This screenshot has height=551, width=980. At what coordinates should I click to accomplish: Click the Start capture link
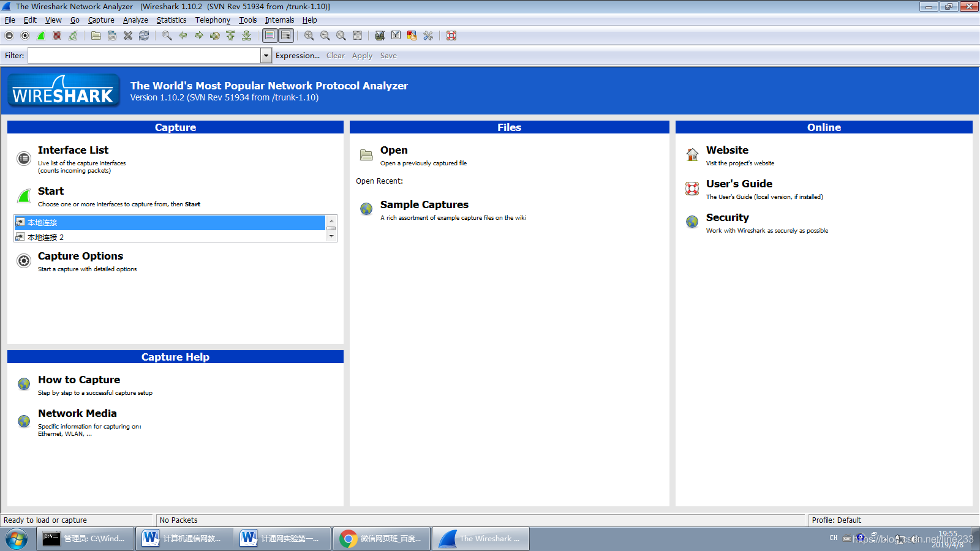click(x=51, y=191)
